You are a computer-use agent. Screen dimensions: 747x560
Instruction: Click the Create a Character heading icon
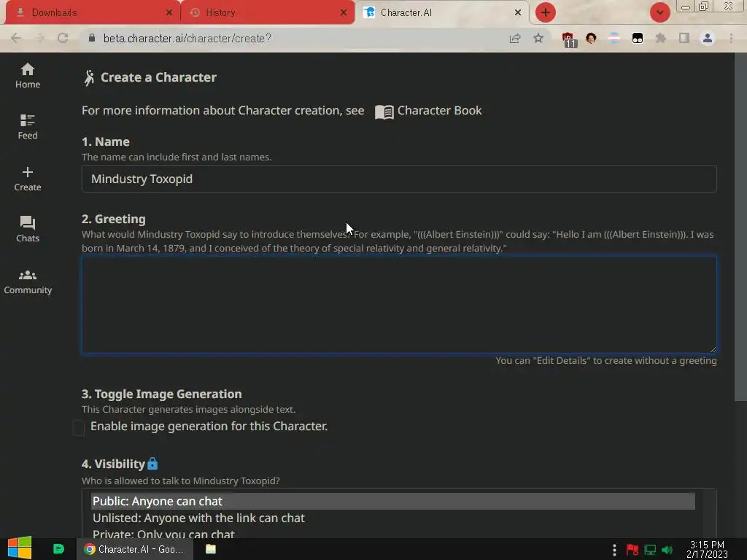pyautogui.click(x=89, y=77)
